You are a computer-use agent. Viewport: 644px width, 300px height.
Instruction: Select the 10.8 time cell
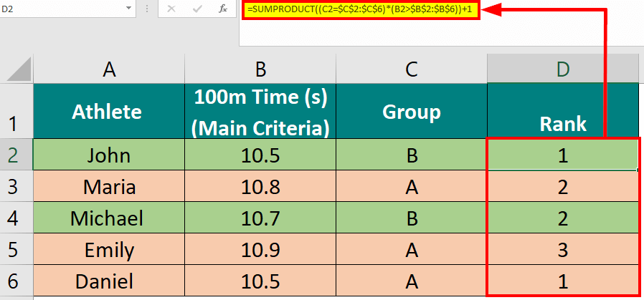click(260, 186)
